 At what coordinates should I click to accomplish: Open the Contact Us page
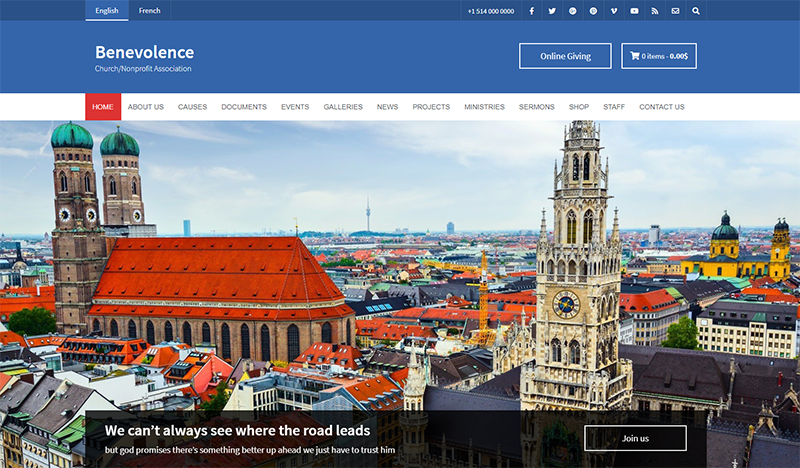[x=662, y=107]
